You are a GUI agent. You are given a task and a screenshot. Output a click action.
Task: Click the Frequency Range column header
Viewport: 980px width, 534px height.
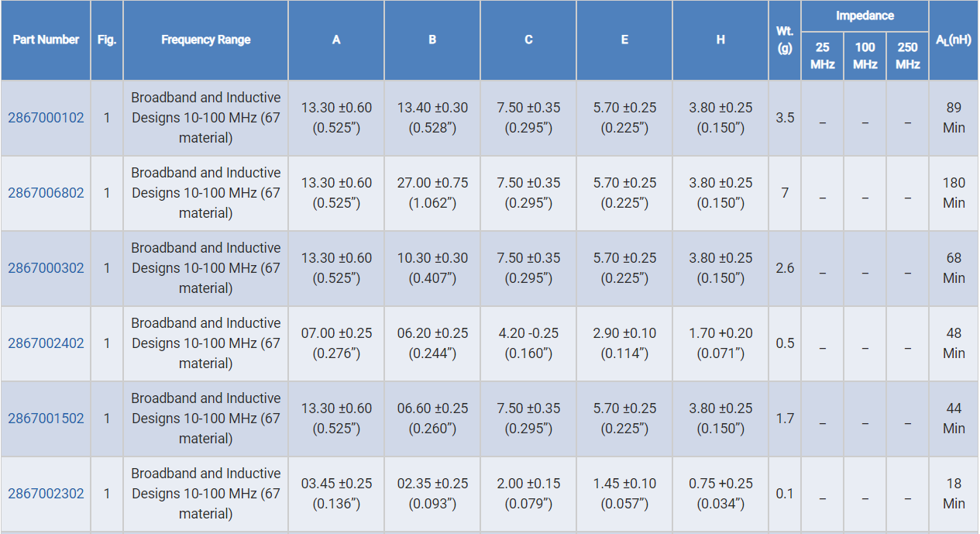coord(205,40)
